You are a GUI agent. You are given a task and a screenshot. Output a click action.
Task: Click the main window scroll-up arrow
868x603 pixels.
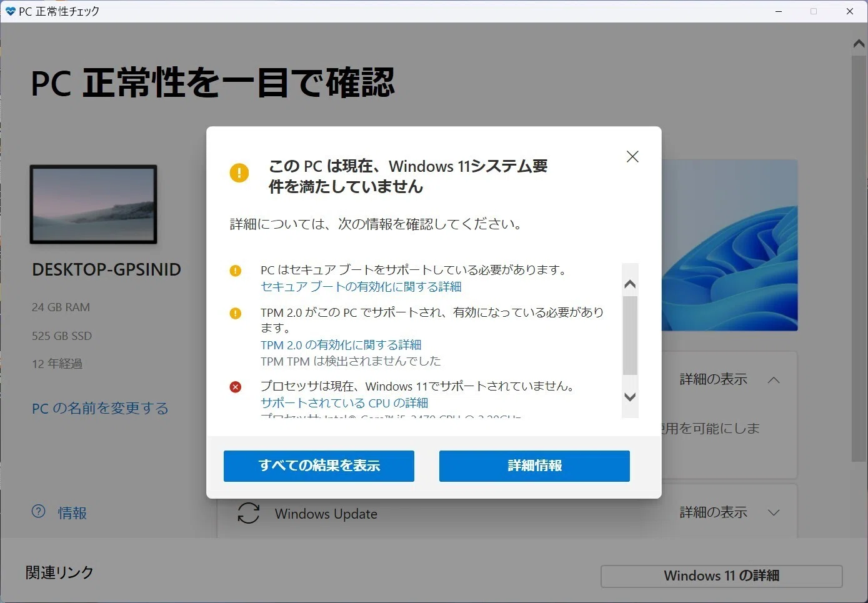(859, 44)
